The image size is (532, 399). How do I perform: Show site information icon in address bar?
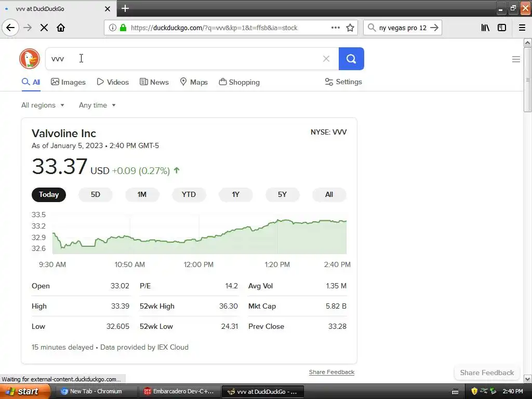click(112, 28)
